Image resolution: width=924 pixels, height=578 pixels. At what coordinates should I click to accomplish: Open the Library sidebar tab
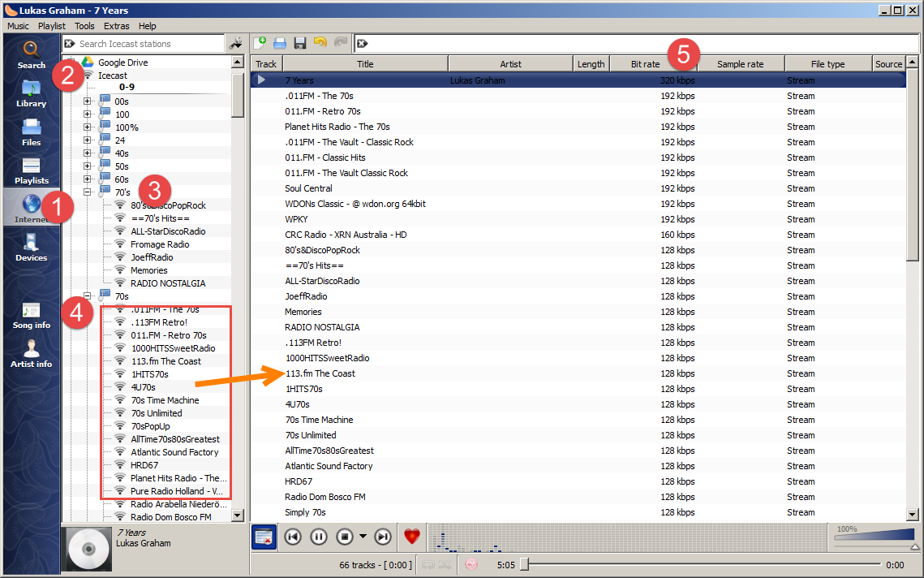tap(31, 94)
